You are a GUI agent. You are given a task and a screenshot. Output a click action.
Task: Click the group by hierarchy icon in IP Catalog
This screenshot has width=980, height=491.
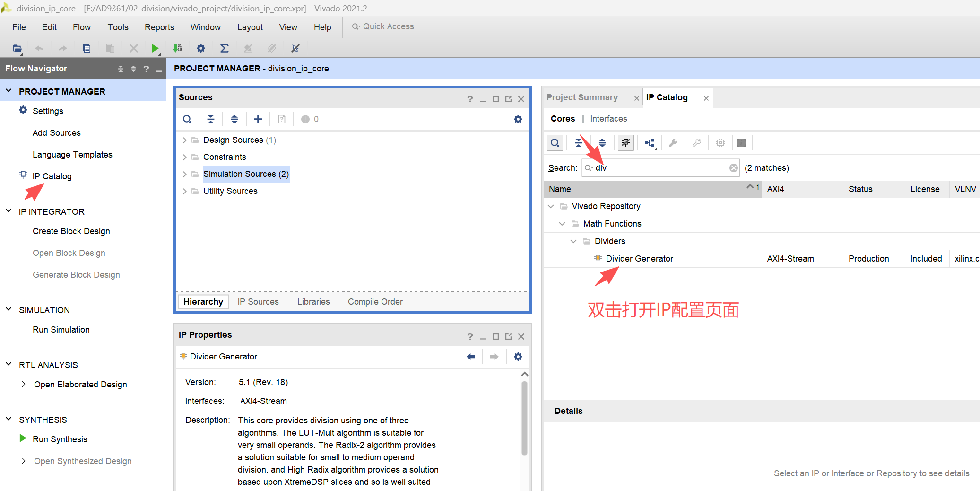pos(650,143)
